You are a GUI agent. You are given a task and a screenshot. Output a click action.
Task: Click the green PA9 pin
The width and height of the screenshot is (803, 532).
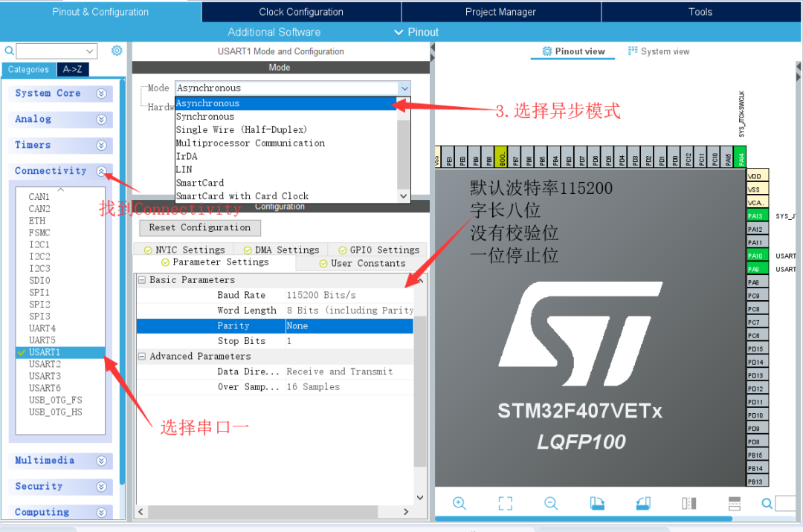coord(758,269)
